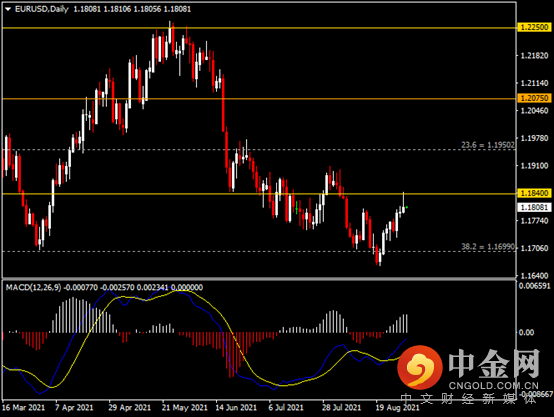554x417 pixels.
Task: Click the small green dot beside the last candle
Action: [407, 207]
